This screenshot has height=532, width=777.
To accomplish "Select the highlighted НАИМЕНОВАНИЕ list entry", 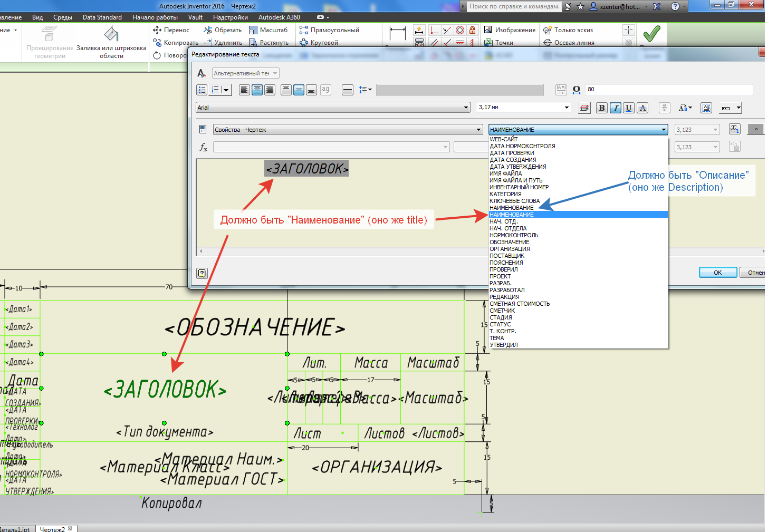I will pyautogui.click(x=578, y=215).
